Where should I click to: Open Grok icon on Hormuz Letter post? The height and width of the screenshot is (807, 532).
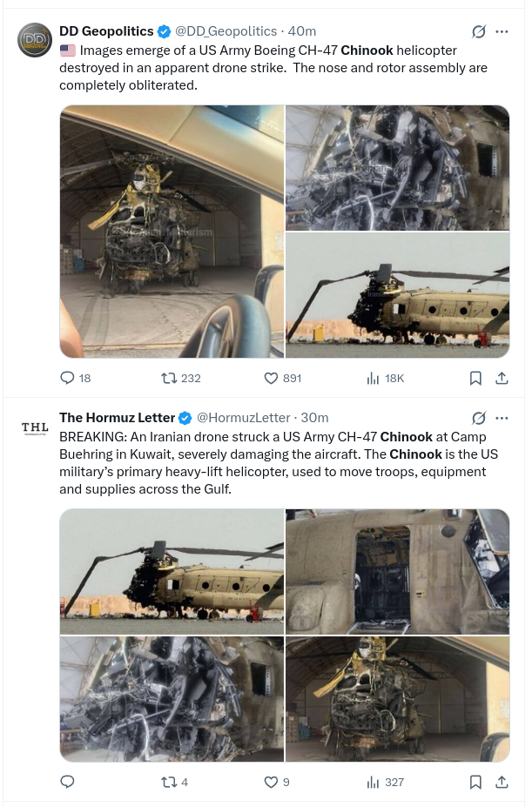coord(478,418)
